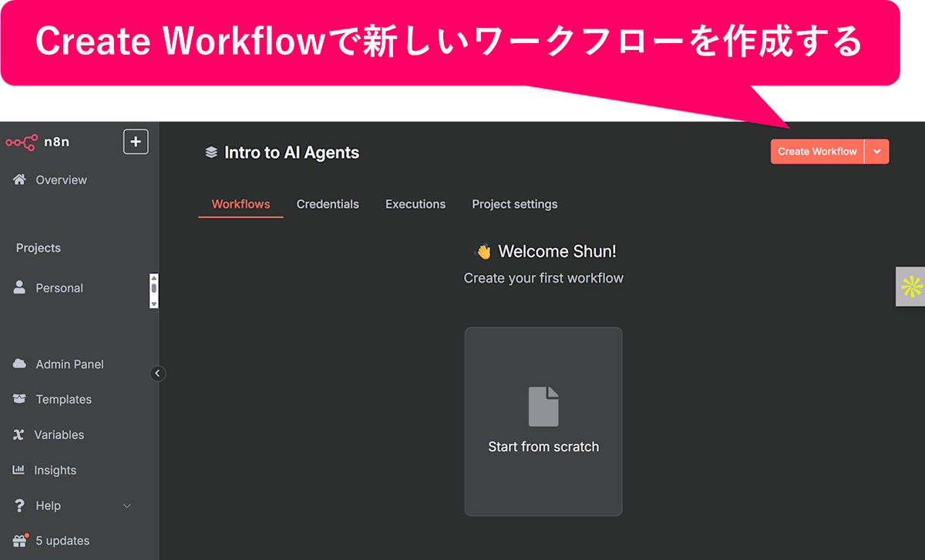Screen dimensions: 925x560
Task: Open the Project settings tab
Action: click(x=515, y=204)
